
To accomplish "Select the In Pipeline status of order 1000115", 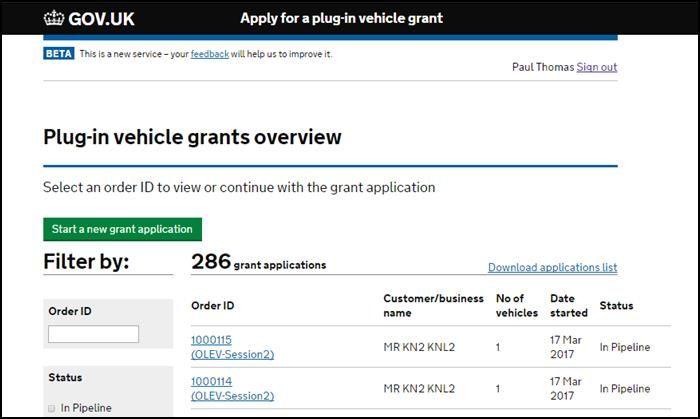I will [x=625, y=347].
